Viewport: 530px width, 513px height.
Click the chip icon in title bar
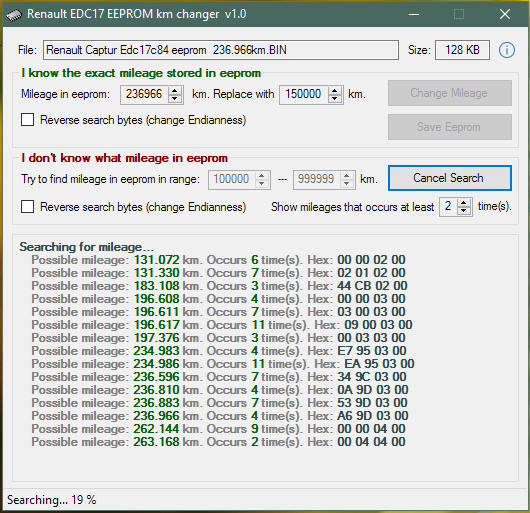pyautogui.click(x=14, y=15)
